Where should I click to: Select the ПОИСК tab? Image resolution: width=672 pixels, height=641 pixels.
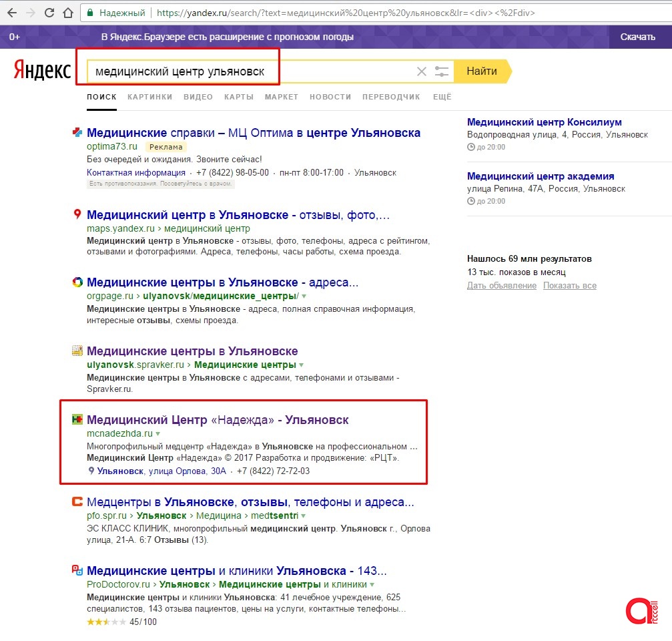click(101, 97)
